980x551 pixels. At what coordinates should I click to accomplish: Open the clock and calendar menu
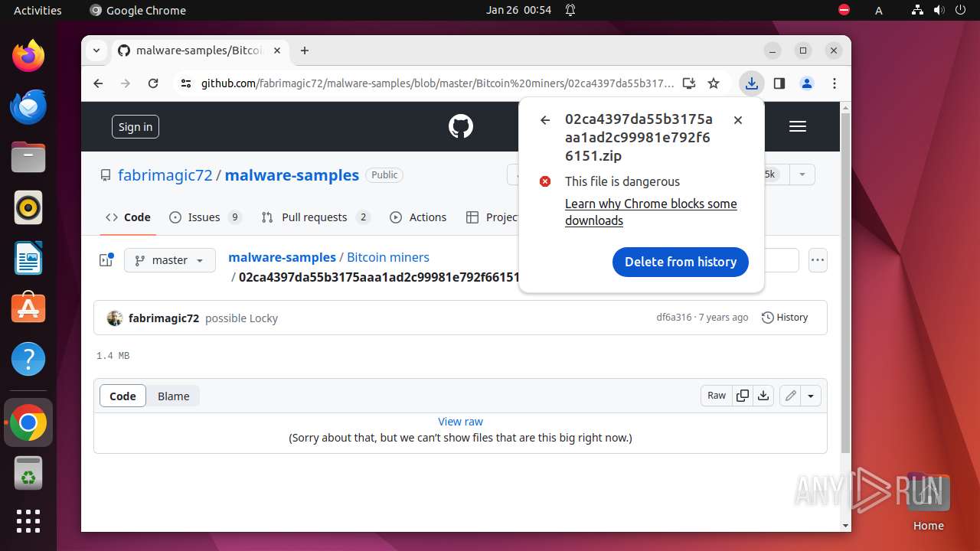pyautogui.click(x=518, y=10)
